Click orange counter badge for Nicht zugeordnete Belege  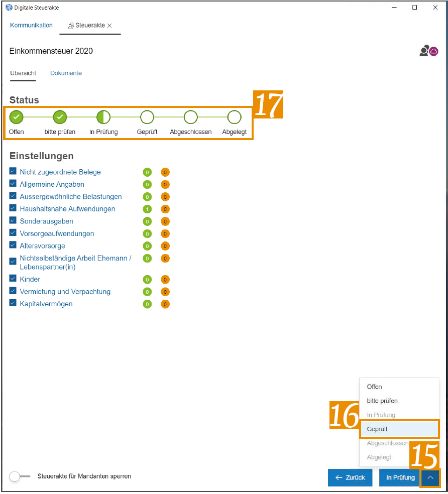pos(165,172)
